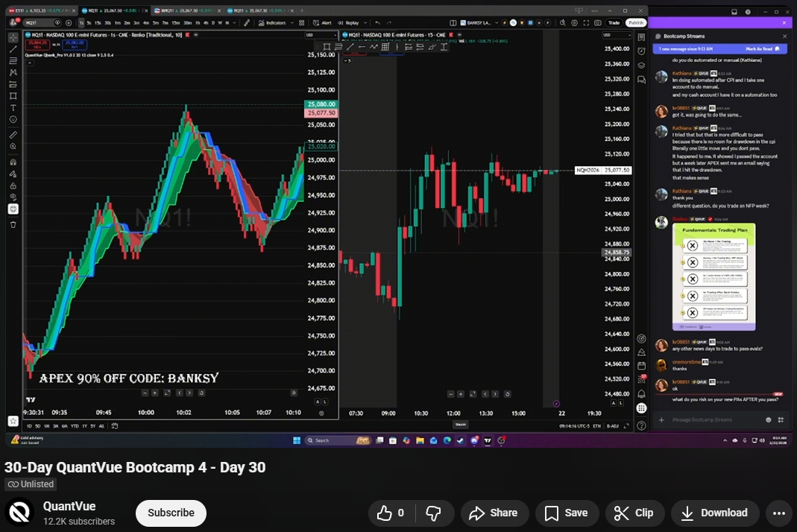Select the YTD date range

coord(75,425)
